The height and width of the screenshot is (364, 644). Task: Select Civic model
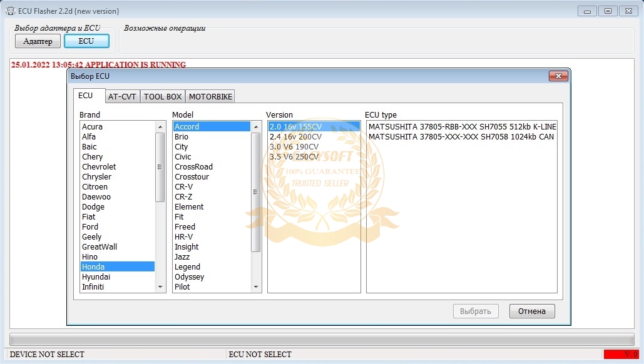pos(212,157)
